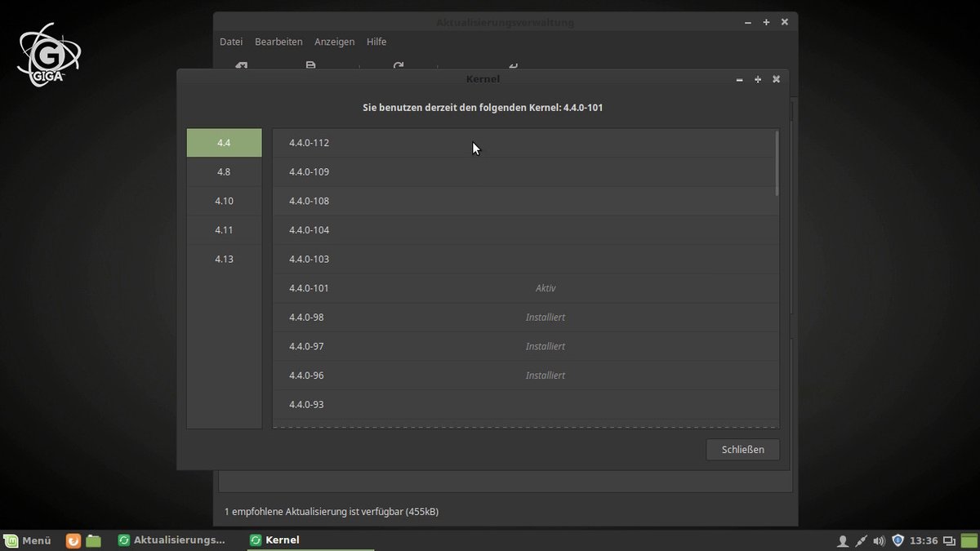
Task: Click the user account tray icon
Action: (x=843, y=540)
